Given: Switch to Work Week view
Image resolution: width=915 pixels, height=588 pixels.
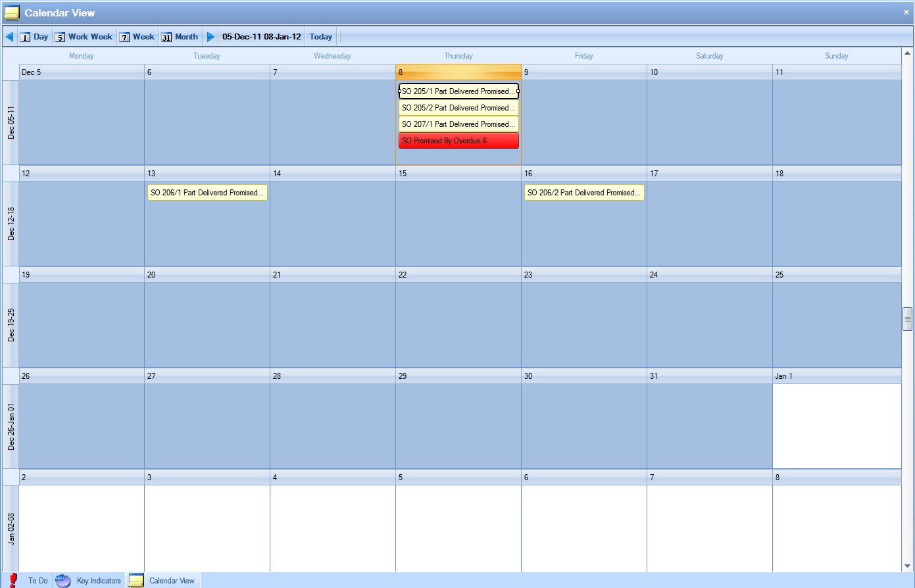Looking at the screenshot, I should click(x=84, y=37).
